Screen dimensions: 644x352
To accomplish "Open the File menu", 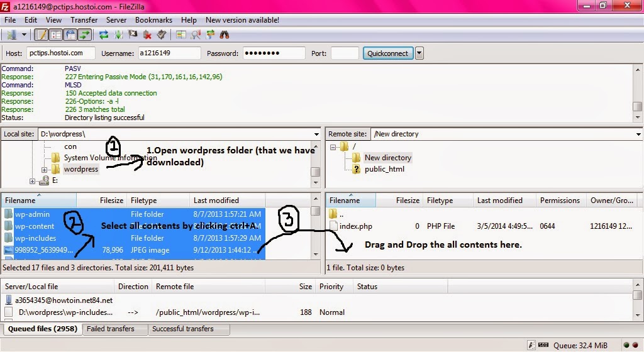I will pyautogui.click(x=10, y=19).
